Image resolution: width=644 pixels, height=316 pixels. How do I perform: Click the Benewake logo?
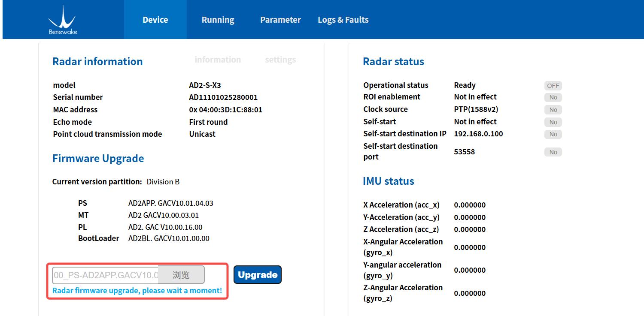click(63, 20)
